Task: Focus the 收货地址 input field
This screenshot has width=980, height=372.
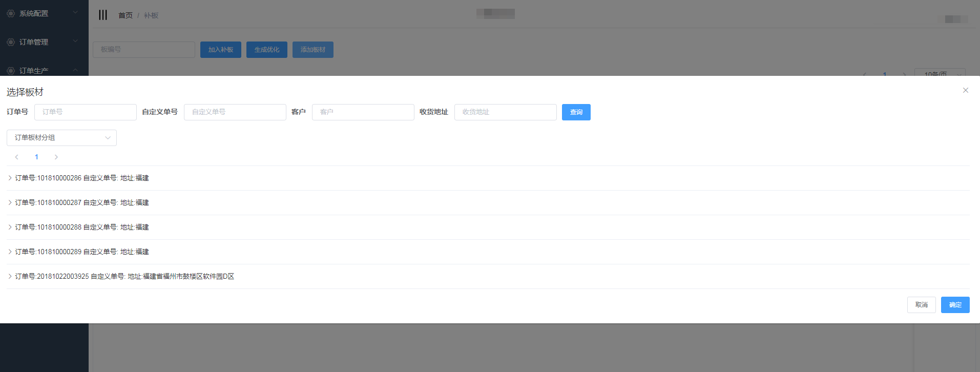Action: (x=505, y=112)
